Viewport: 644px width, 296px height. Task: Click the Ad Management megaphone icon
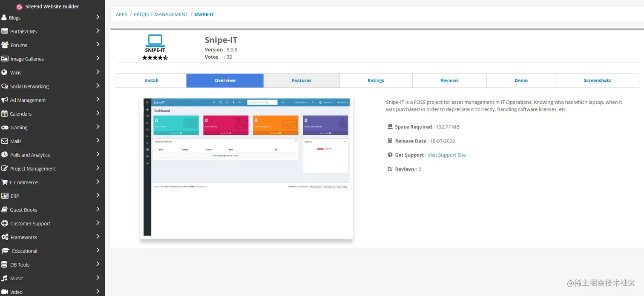(x=5, y=100)
